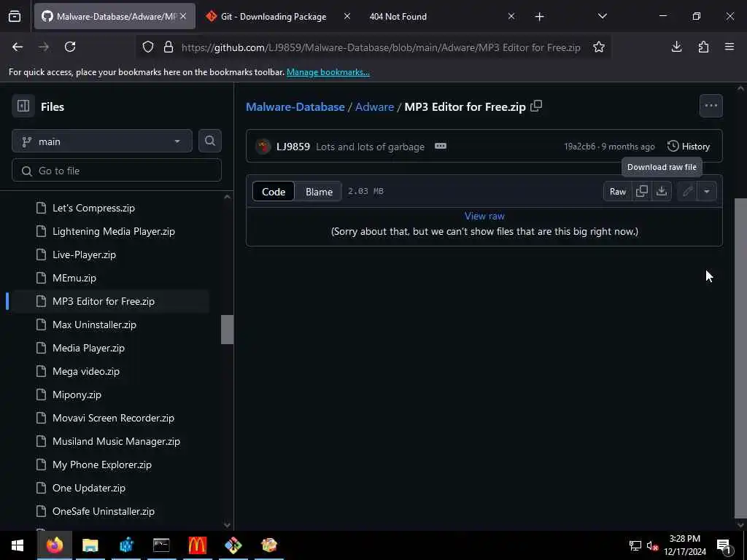Open the three-dots more file actions menu
Image resolution: width=747 pixels, height=560 pixels.
point(711,106)
